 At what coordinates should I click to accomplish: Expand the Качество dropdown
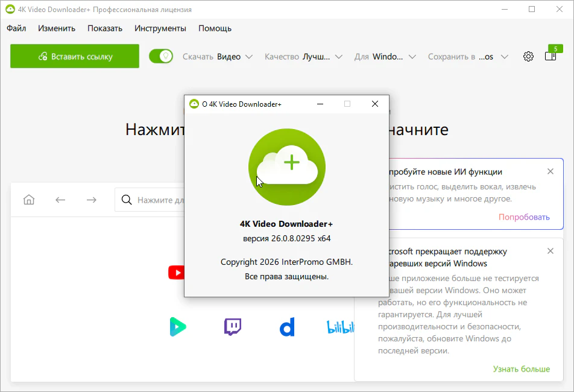pos(303,57)
